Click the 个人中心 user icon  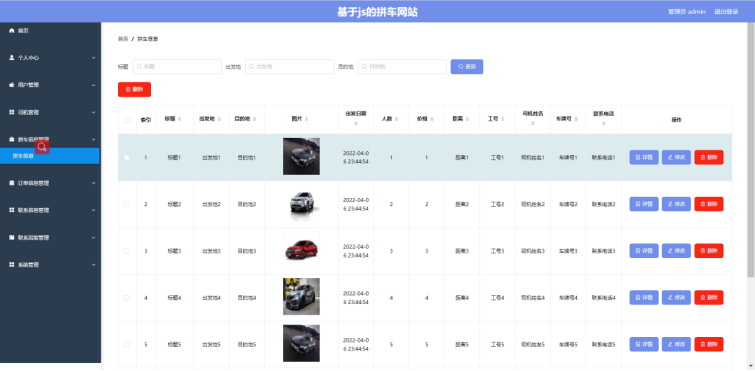pos(12,57)
